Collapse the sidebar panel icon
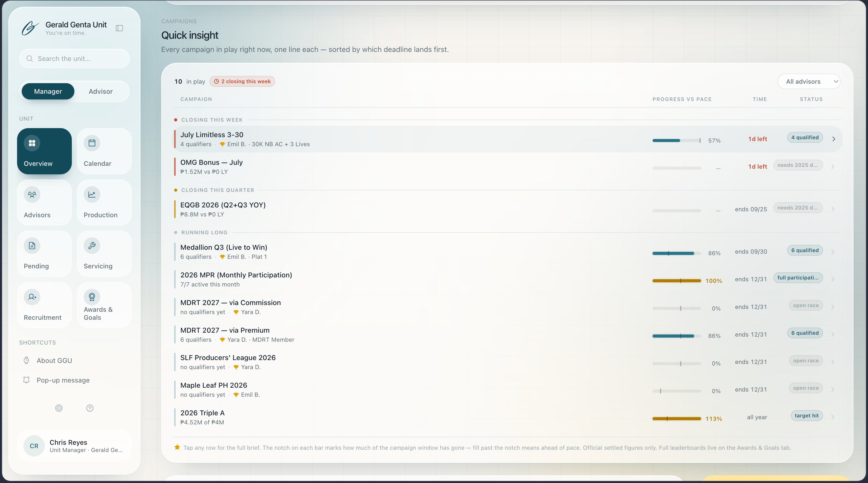The width and height of the screenshot is (868, 483). pos(119,28)
